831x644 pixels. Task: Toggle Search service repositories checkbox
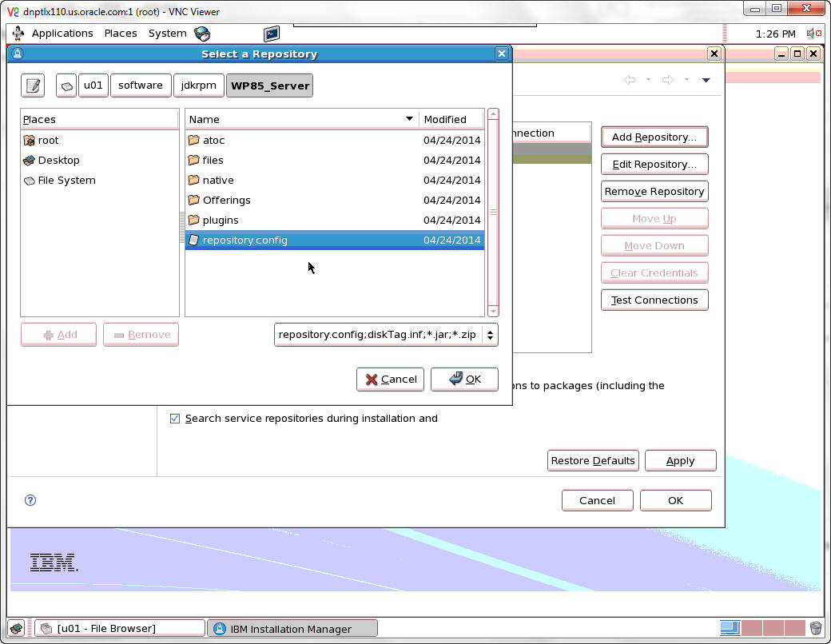tap(174, 418)
